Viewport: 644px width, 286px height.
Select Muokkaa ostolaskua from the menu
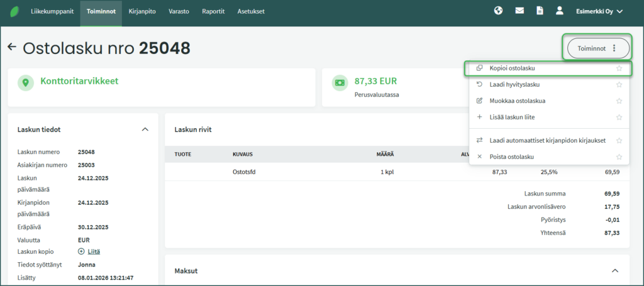pyautogui.click(x=517, y=101)
